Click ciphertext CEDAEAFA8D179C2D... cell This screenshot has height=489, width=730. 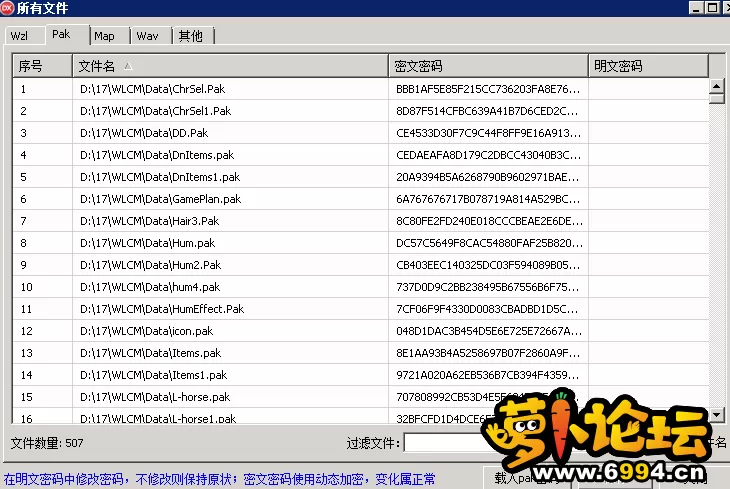488,155
